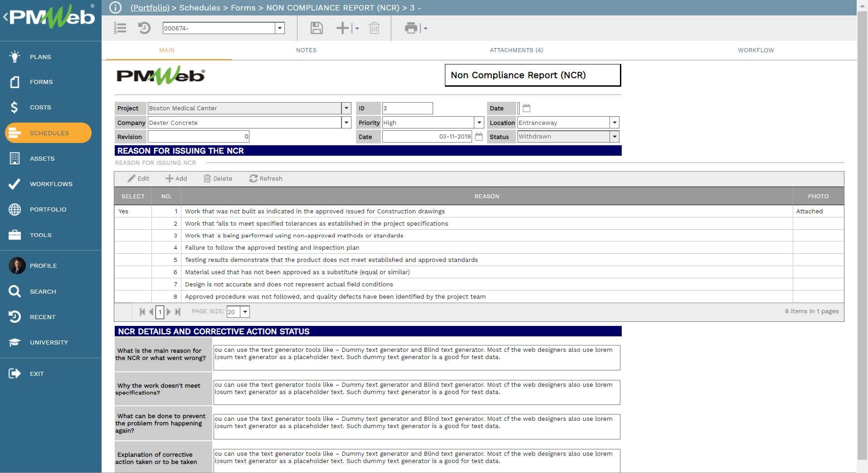Switch to the Main tab

167,50
